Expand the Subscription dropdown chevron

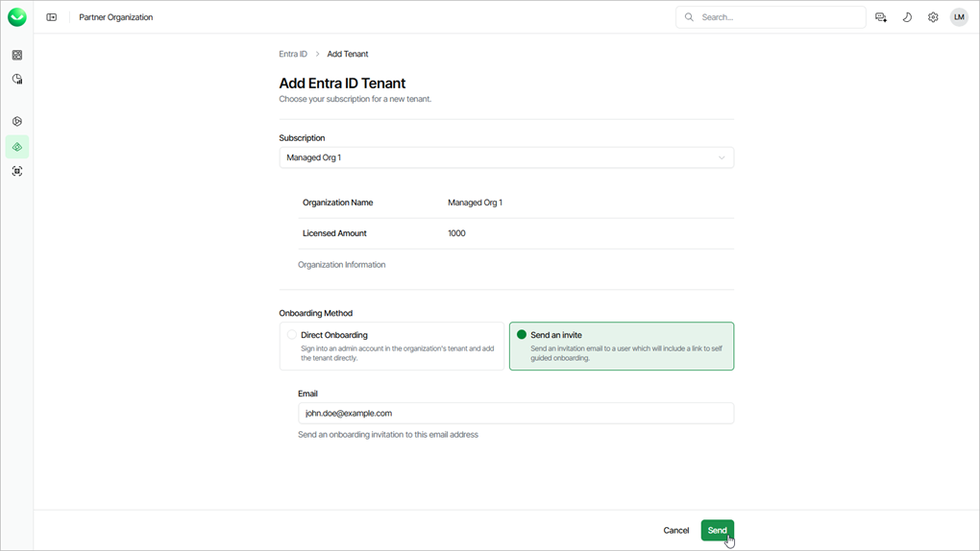(x=722, y=157)
